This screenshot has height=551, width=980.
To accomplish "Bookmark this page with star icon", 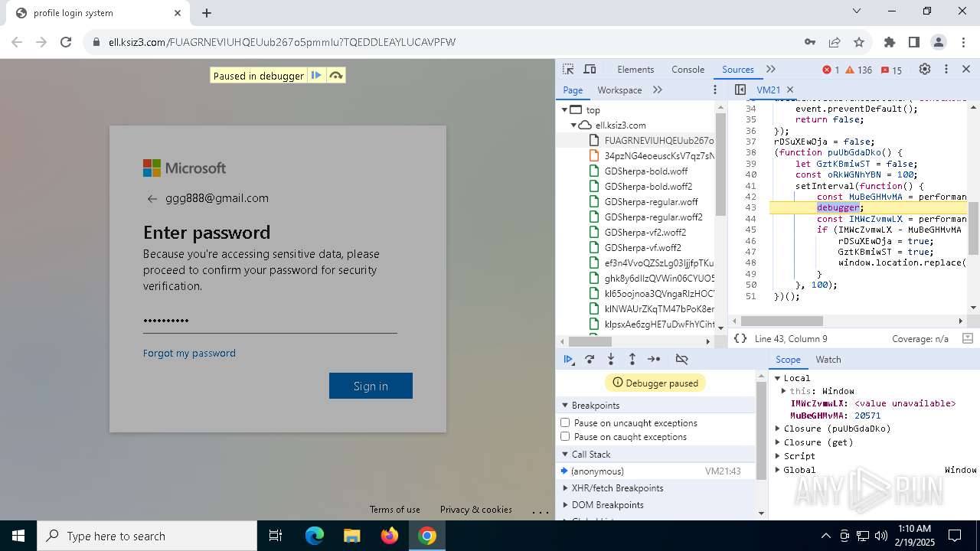I will (859, 42).
